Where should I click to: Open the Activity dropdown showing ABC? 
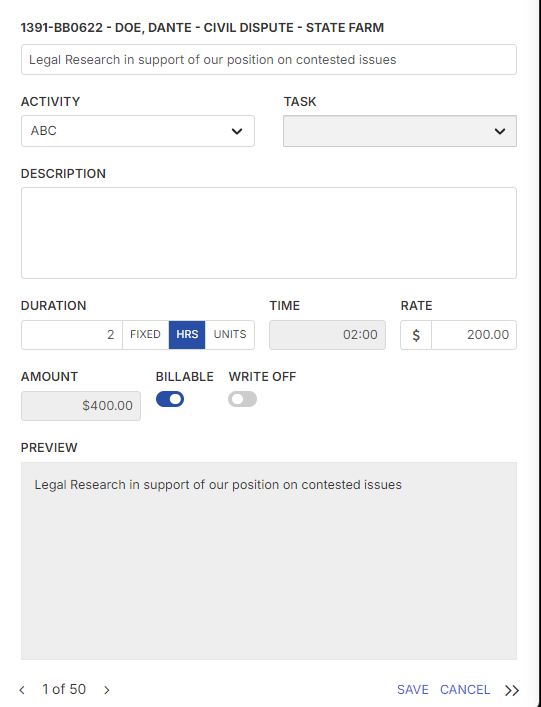click(138, 131)
